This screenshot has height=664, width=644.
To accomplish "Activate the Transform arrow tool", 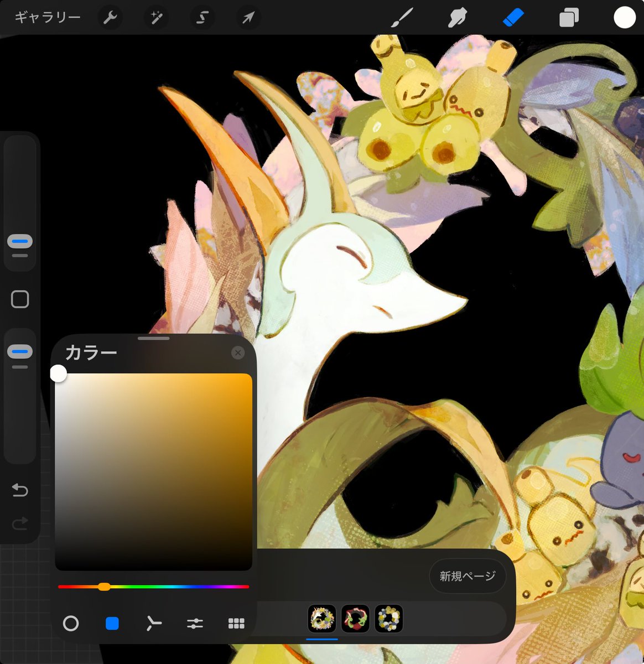I will 248,18.
